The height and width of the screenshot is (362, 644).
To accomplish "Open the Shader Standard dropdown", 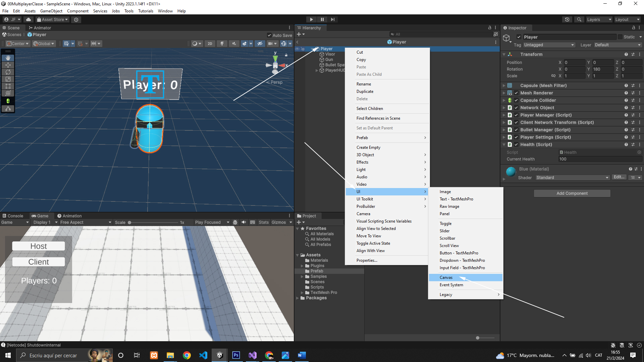I will [x=572, y=178].
